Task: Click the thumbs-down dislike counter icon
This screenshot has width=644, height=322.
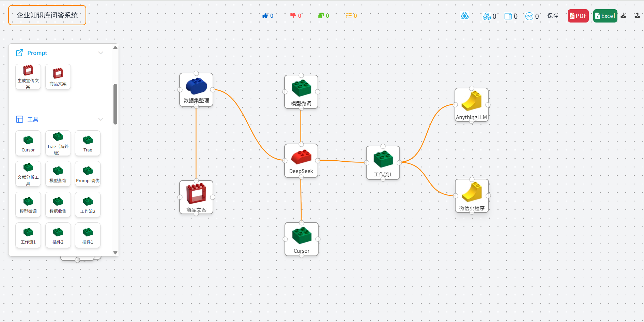Action: tap(293, 16)
